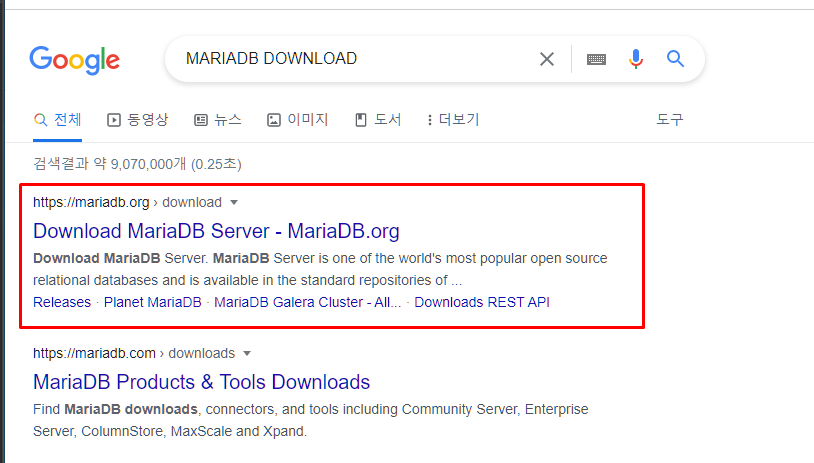Click the https://mariadb.com URL text
Screen dimensions: 814x463
(94, 353)
